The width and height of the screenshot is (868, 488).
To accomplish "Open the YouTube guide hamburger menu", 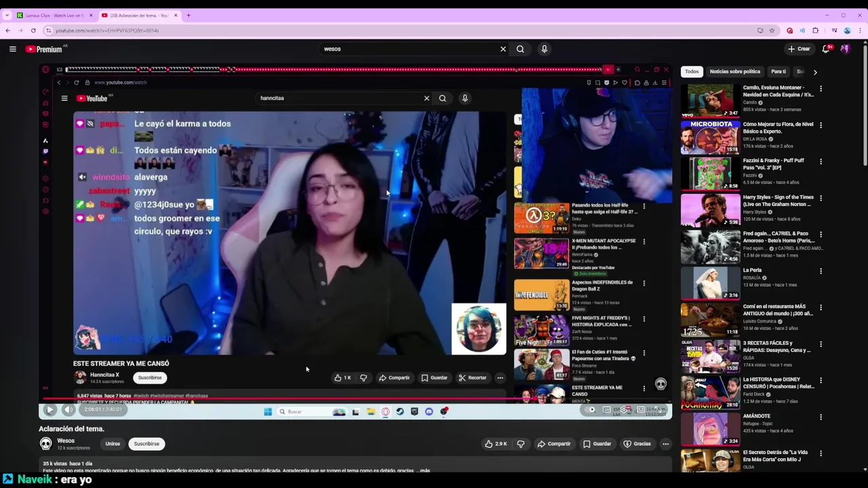I will (x=12, y=49).
